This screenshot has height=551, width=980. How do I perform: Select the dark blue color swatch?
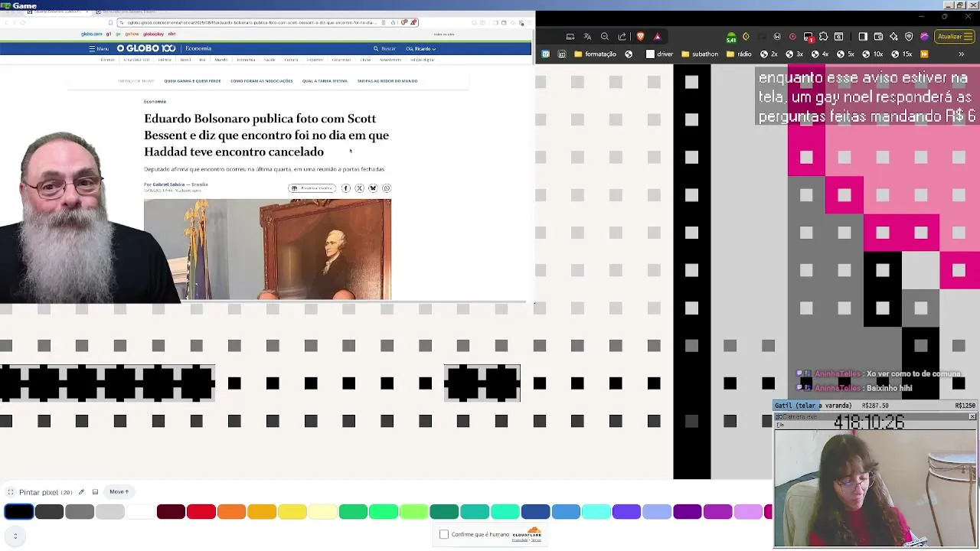(535, 512)
